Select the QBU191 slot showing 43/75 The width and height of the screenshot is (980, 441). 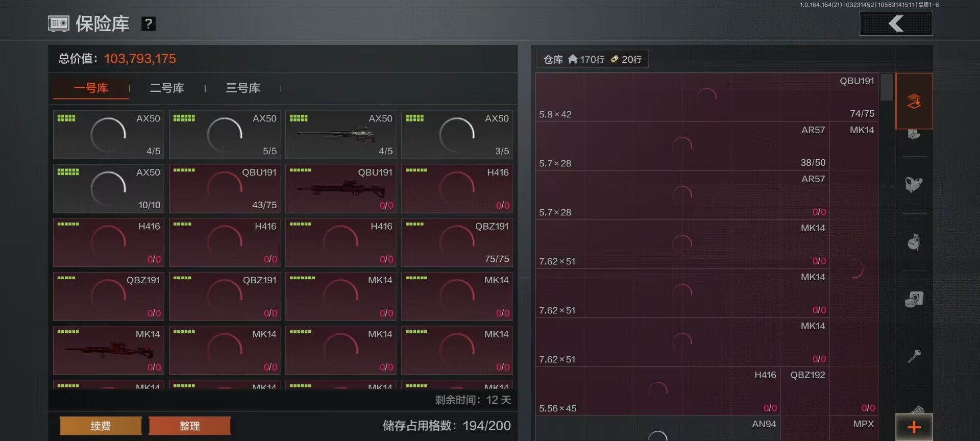pos(225,188)
